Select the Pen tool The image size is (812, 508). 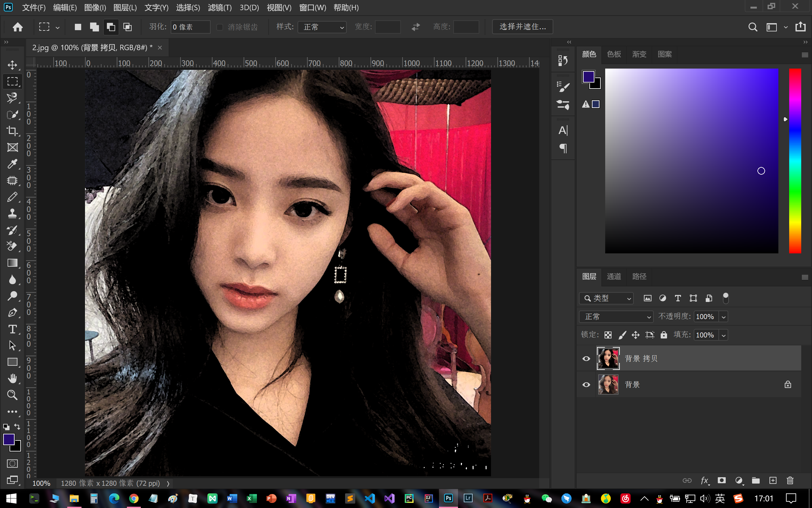12,312
